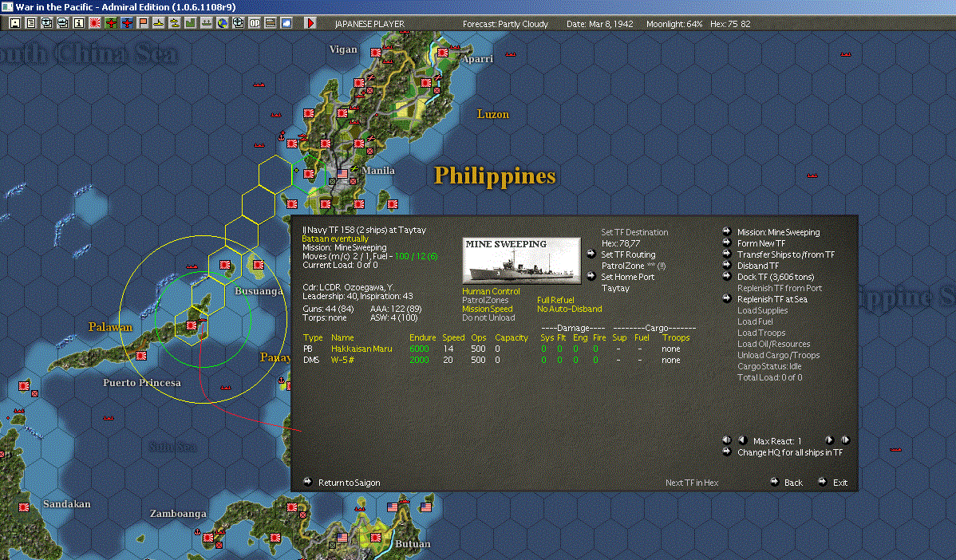Toggle No Auto-Disband setting
The width and height of the screenshot is (956, 560).
[570, 309]
